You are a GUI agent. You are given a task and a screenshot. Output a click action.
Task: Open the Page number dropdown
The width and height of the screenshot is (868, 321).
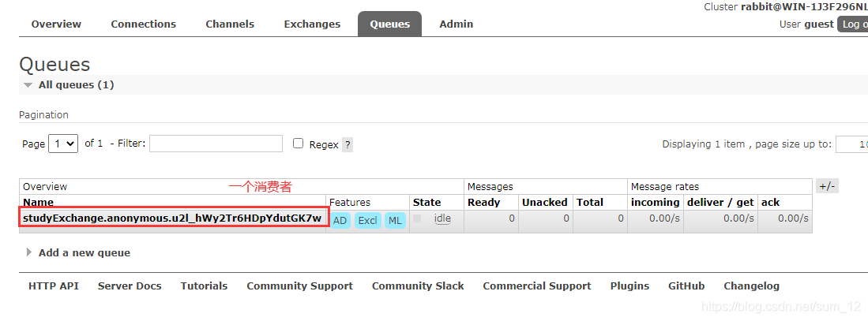63,144
